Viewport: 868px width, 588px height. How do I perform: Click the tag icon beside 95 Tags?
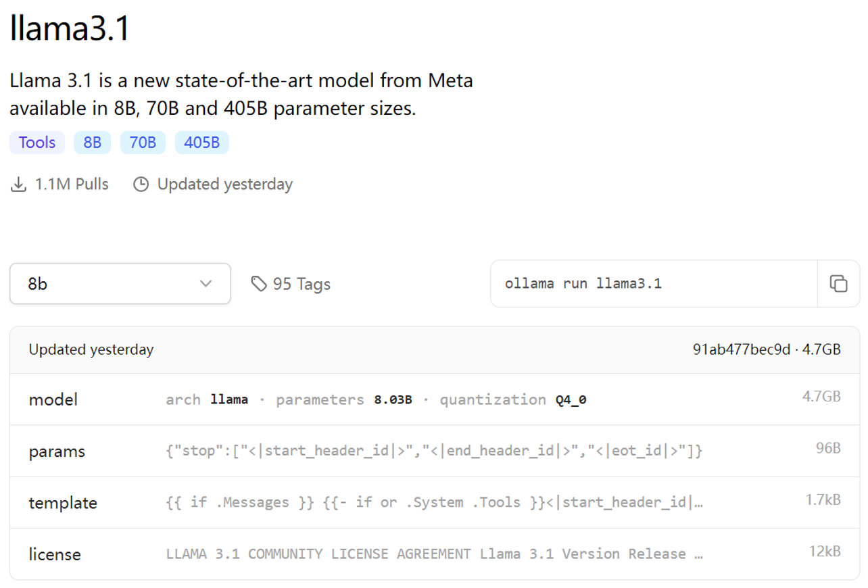pyautogui.click(x=259, y=284)
